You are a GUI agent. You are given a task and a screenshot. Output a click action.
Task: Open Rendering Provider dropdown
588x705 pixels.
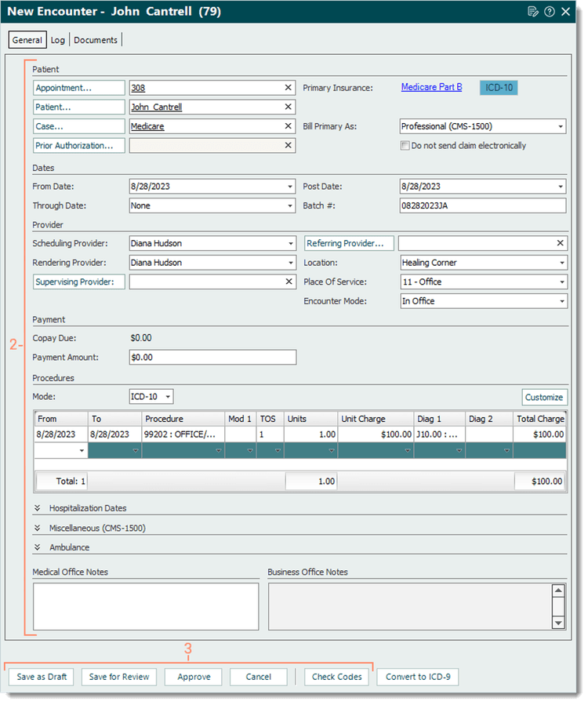tap(291, 263)
